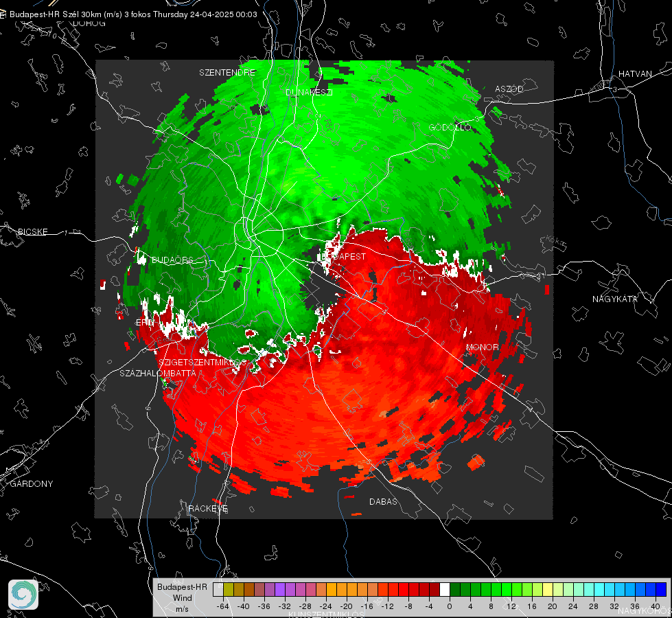Click the DABAS city label
This screenshot has height=618, width=672.
[383, 501]
